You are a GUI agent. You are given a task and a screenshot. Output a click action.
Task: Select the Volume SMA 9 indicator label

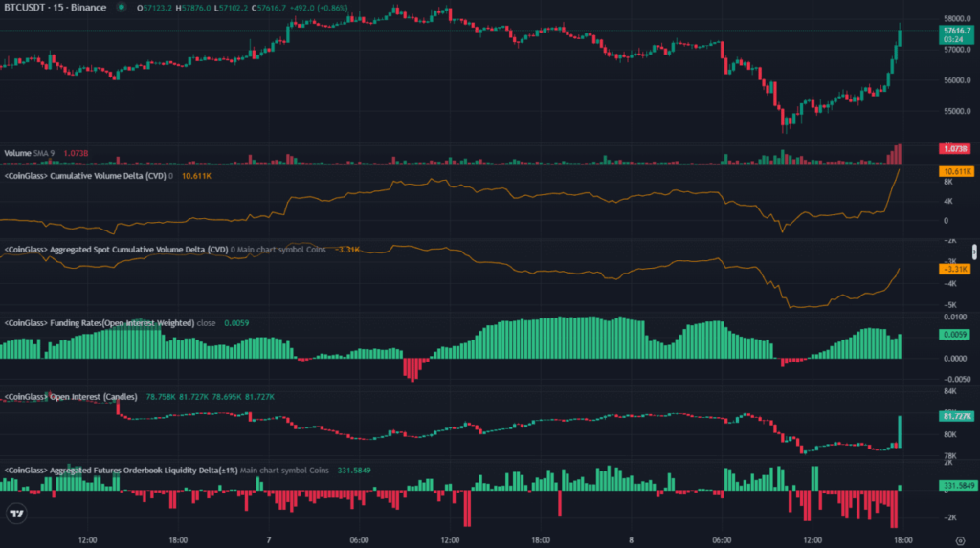pyautogui.click(x=30, y=153)
